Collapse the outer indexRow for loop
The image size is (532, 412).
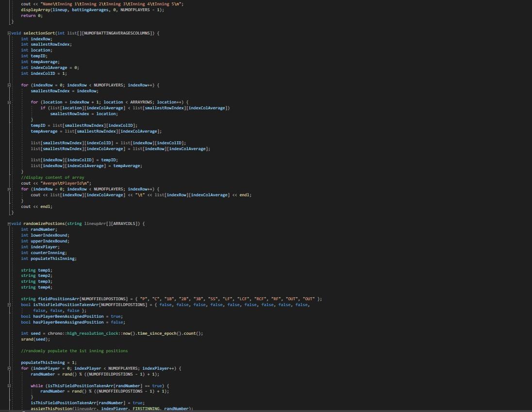[8, 85]
